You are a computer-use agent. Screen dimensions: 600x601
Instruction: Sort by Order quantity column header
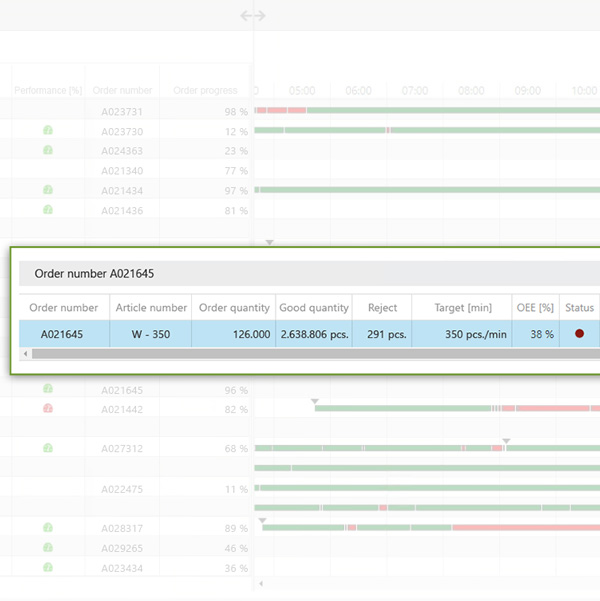click(234, 308)
